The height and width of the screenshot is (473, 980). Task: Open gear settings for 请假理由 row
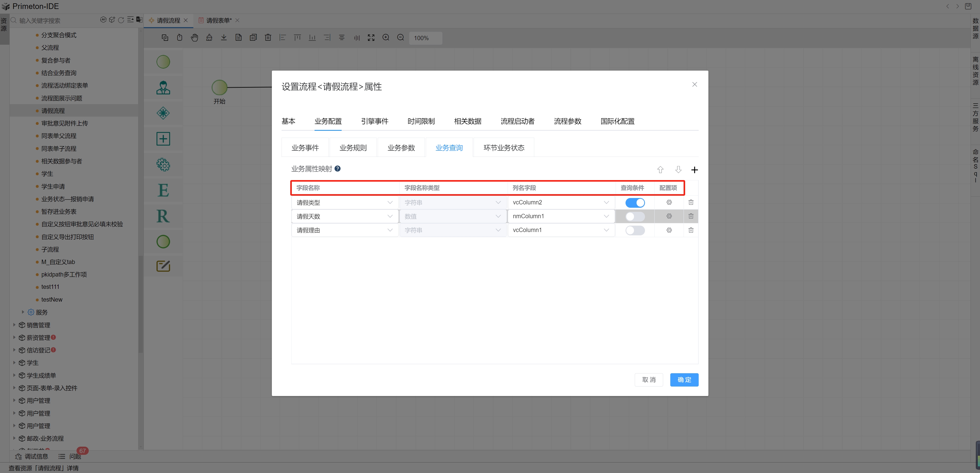[x=669, y=230]
